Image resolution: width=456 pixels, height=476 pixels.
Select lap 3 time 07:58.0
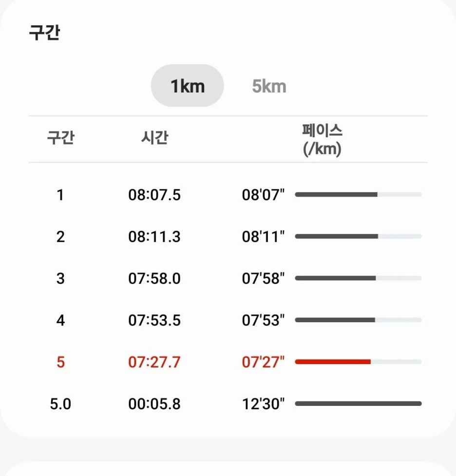(x=154, y=278)
